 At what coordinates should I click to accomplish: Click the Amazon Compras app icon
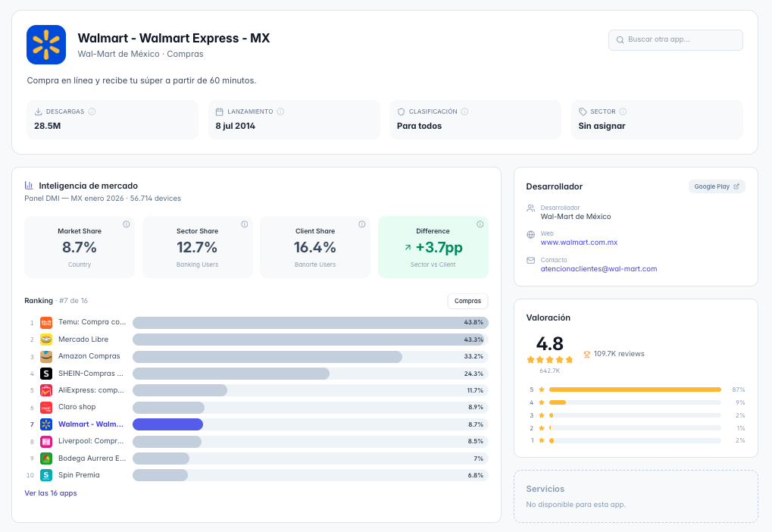(46, 357)
